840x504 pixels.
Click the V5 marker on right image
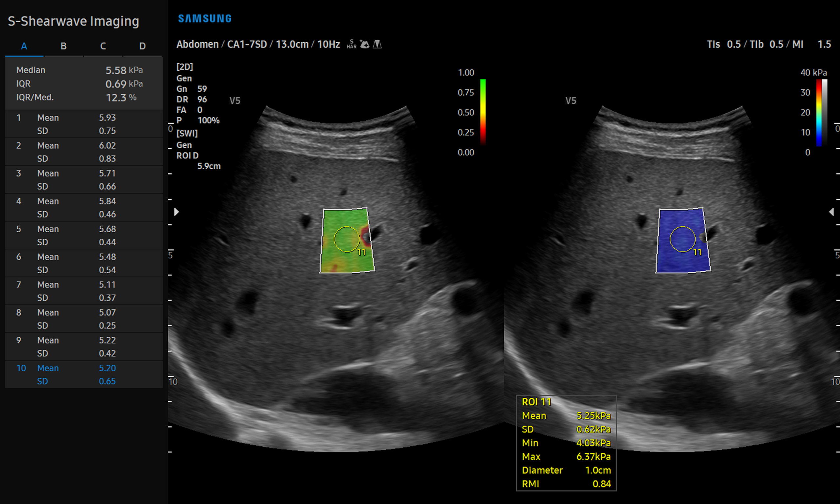pyautogui.click(x=571, y=101)
